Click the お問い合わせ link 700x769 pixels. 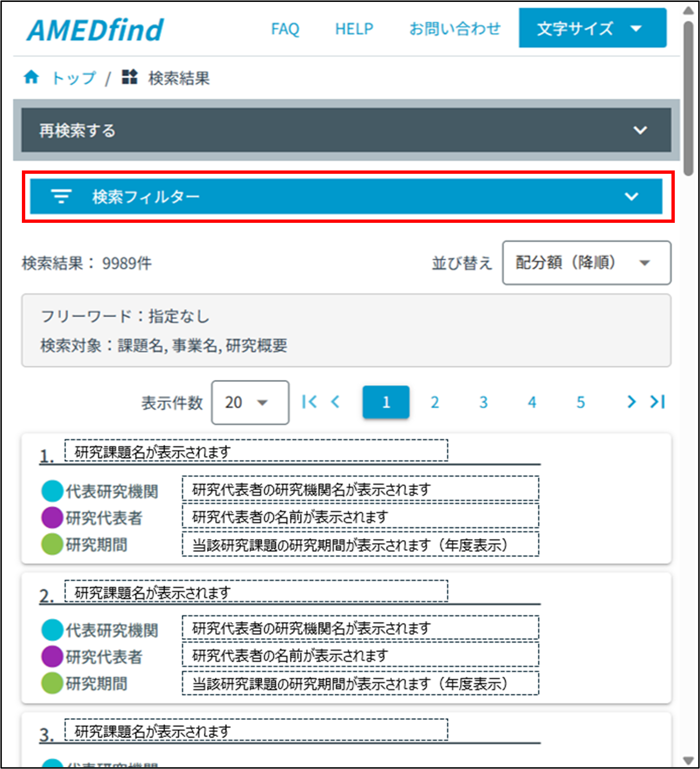[455, 29]
